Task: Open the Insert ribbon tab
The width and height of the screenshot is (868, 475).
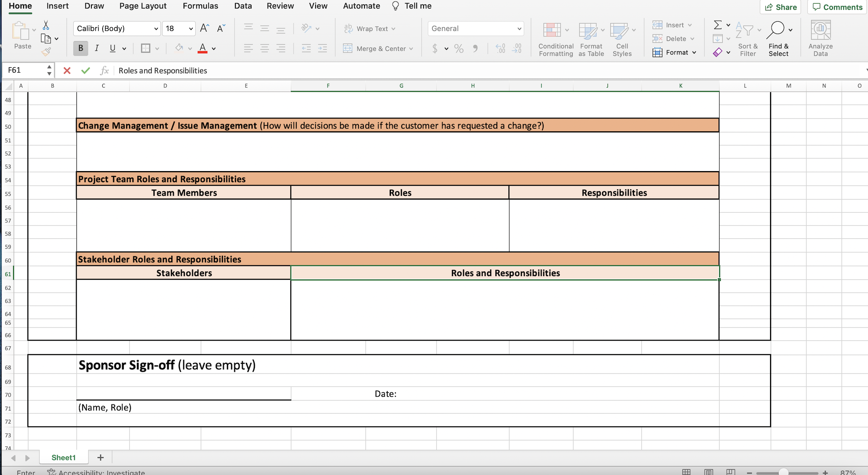Action: [x=57, y=6]
